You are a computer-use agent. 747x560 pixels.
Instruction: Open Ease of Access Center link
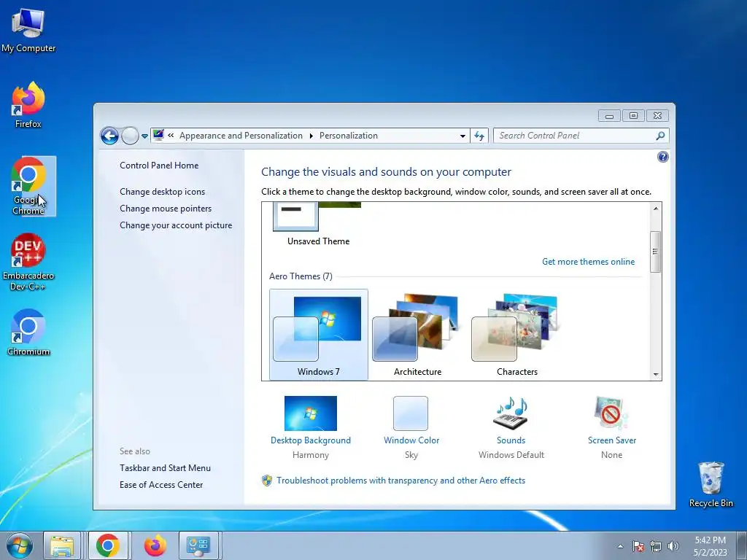(161, 485)
